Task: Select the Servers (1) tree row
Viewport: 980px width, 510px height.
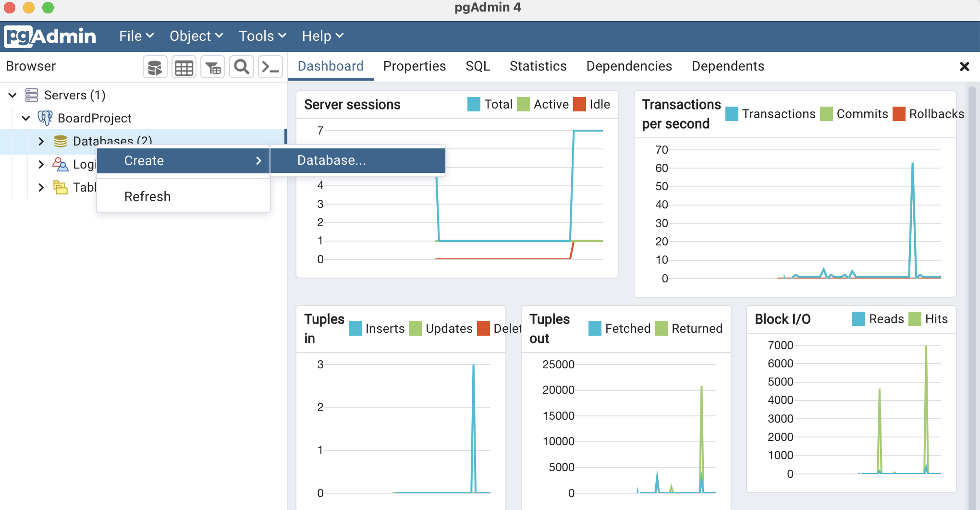Action: (143, 95)
